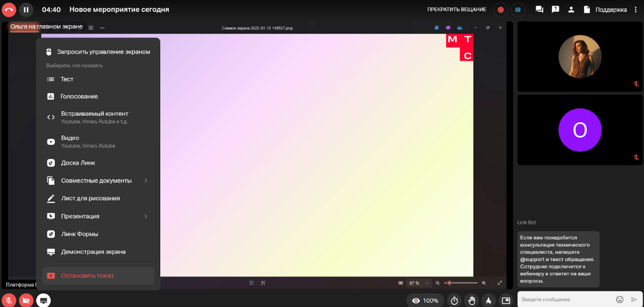Screen dimensions: 644x307
Task: Click the eye 100% viewers indicator
Action: [425, 301]
